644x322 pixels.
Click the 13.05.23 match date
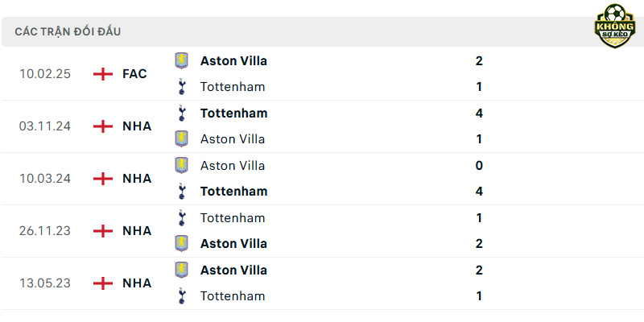point(45,283)
